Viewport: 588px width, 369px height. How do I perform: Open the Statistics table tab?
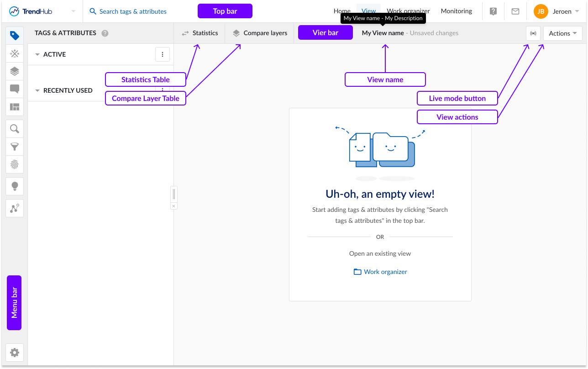[200, 33]
